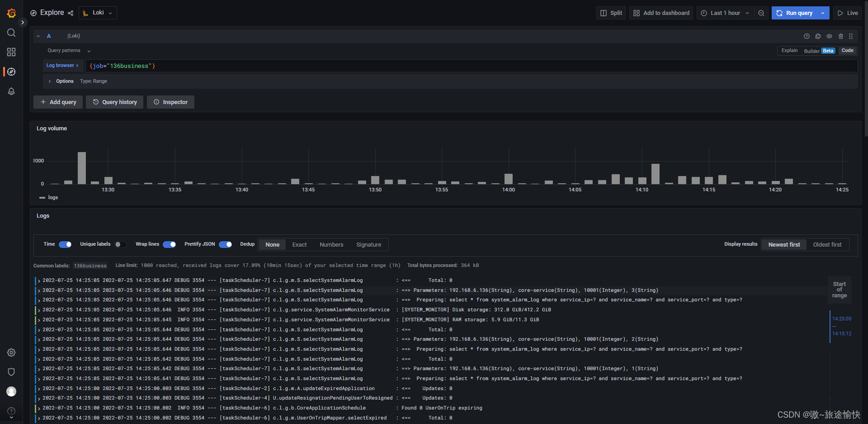Open query A help icon

807,36
